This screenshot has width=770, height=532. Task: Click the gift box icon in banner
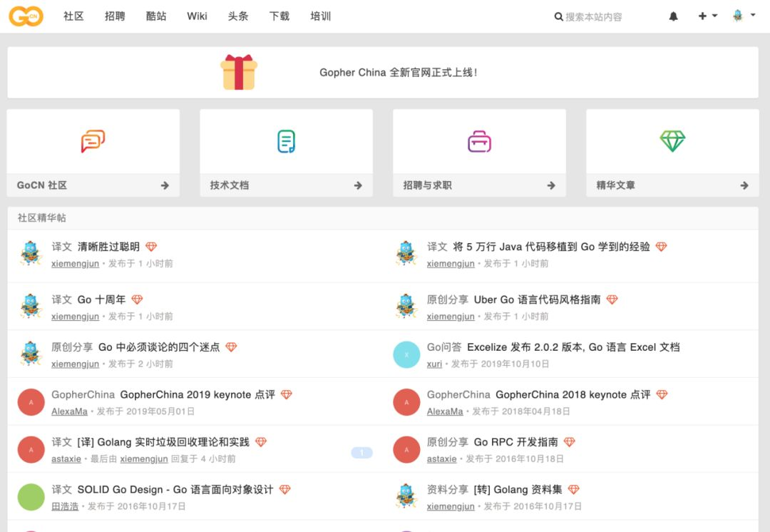[239, 72]
